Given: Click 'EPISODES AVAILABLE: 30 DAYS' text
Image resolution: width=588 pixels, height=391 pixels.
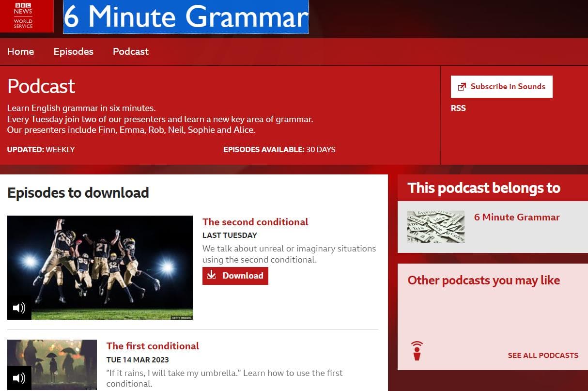Looking at the screenshot, I should coord(279,149).
